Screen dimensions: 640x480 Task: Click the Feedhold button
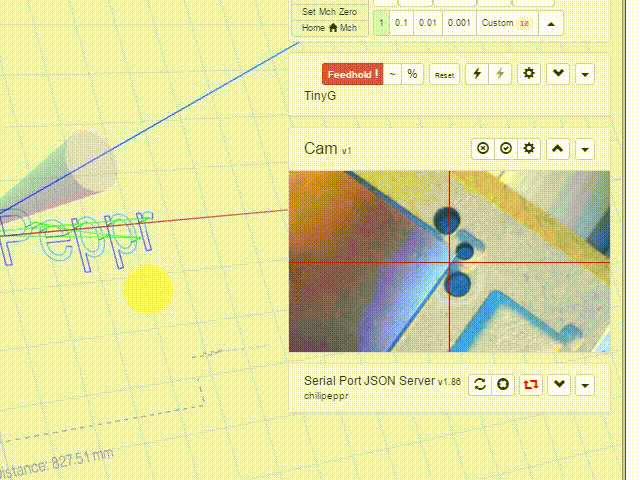tap(351, 74)
